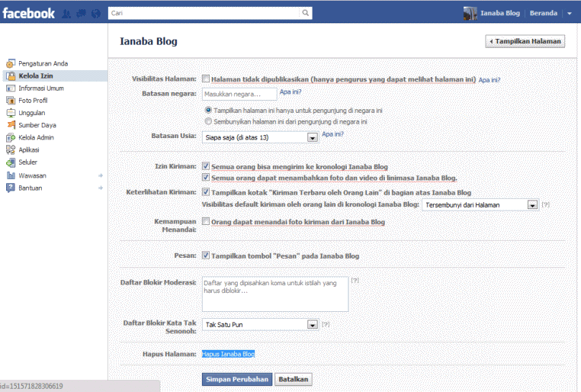Click Apa ini? beside Visibilitas Halaman
Viewport: 581px width, 392px height.
[490, 79]
